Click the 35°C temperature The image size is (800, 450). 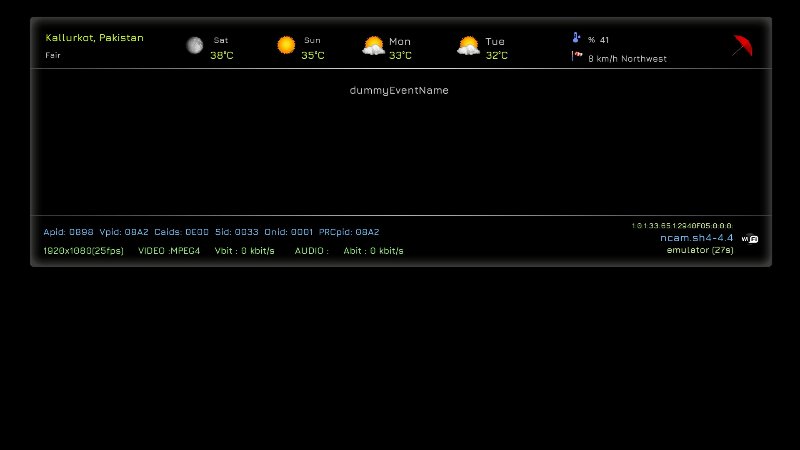pyautogui.click(x=313, y=55)
